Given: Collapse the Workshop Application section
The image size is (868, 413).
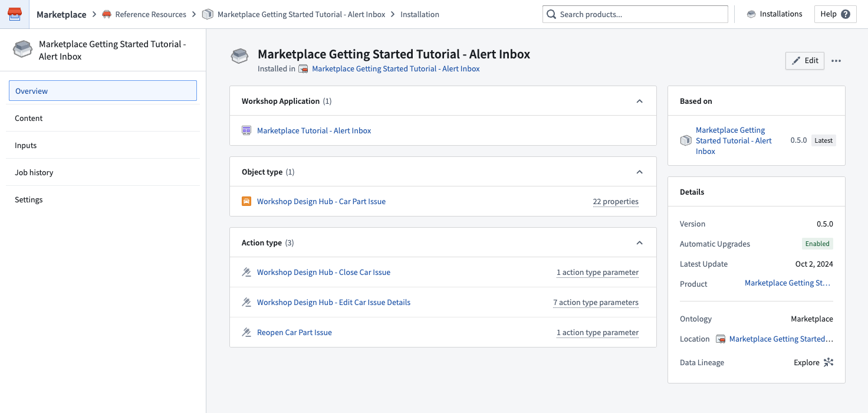Looking at the screenshot, I should (x=640, y=101).
